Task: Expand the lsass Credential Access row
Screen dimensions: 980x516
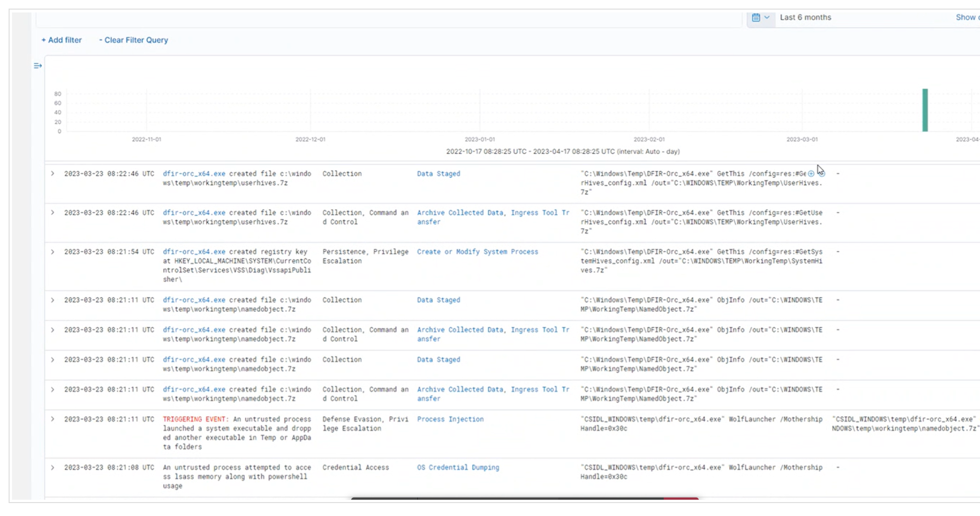Action: 53,468
